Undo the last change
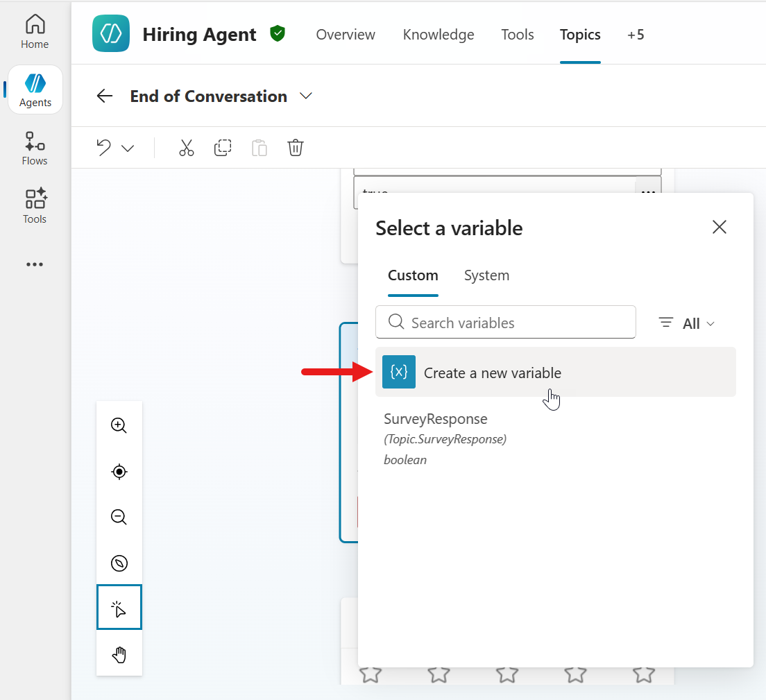Screen dimensions: 766x700 (x=103, y=148)
